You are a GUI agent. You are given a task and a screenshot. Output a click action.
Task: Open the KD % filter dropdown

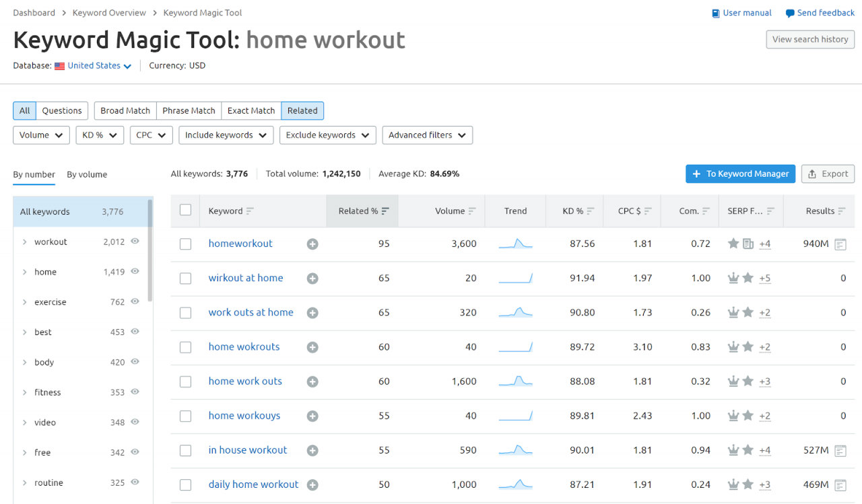click(x=100, y=135)
